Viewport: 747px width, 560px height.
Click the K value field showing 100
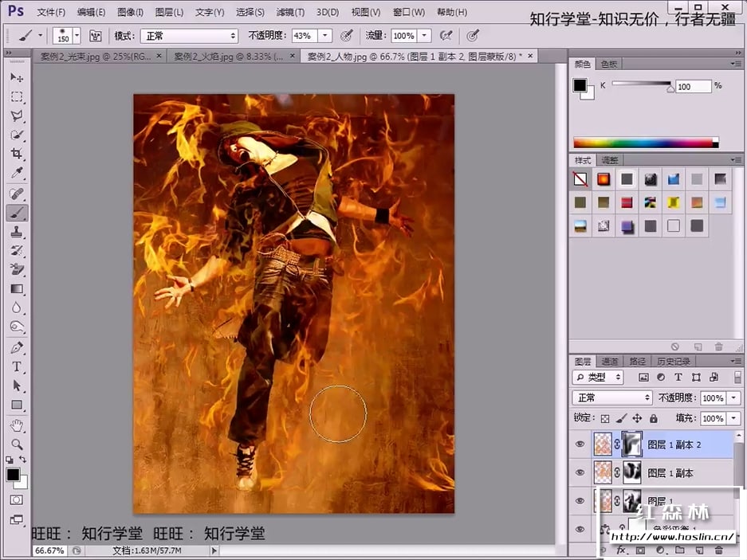pos(694,87)
